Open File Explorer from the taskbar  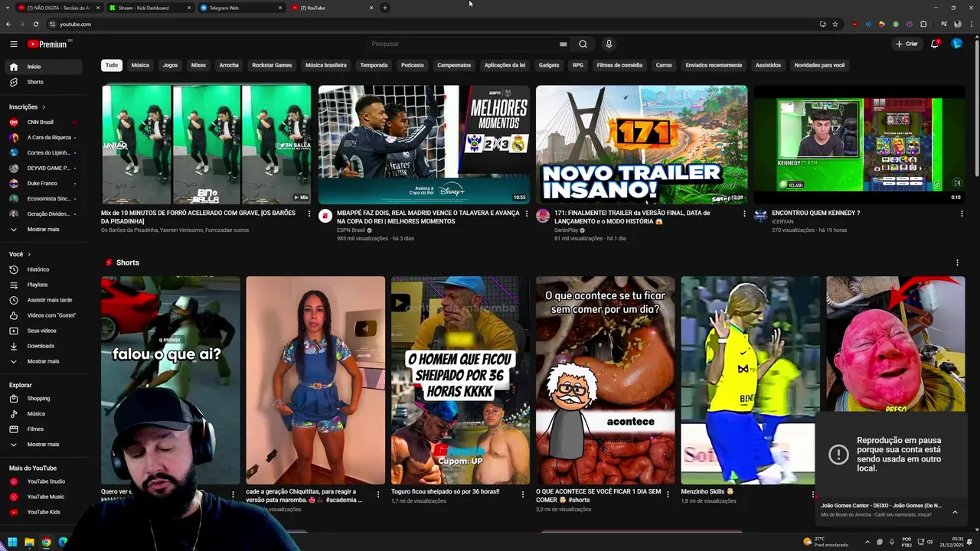29,542
